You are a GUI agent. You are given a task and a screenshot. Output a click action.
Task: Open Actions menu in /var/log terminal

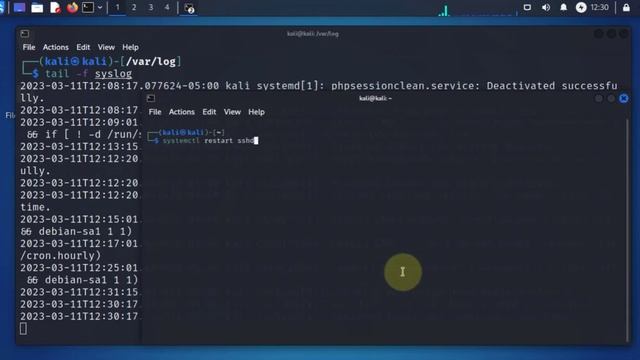coord(56,47)
